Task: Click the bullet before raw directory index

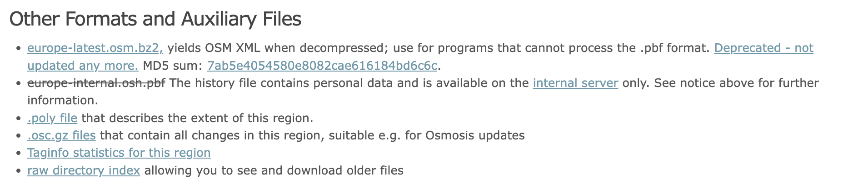Action: pyautogui.click(x=19, y=171)
